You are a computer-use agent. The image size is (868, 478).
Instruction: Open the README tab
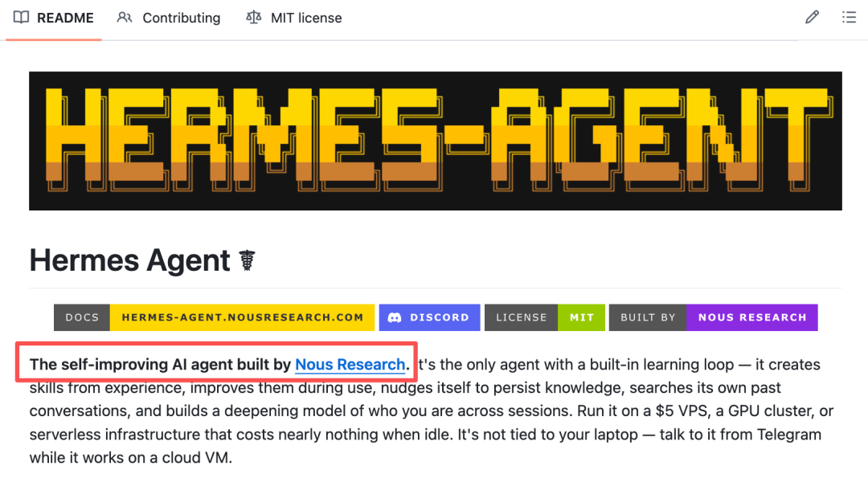(54, 18)
